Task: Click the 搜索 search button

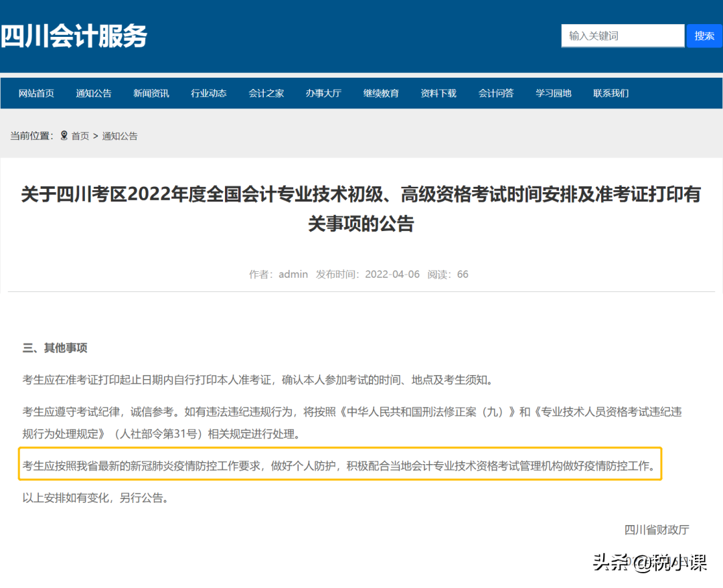Action: pos(704,35)
